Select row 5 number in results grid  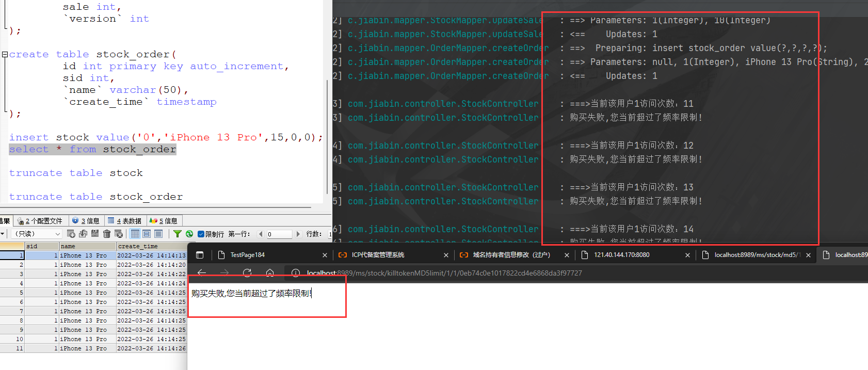12,293
